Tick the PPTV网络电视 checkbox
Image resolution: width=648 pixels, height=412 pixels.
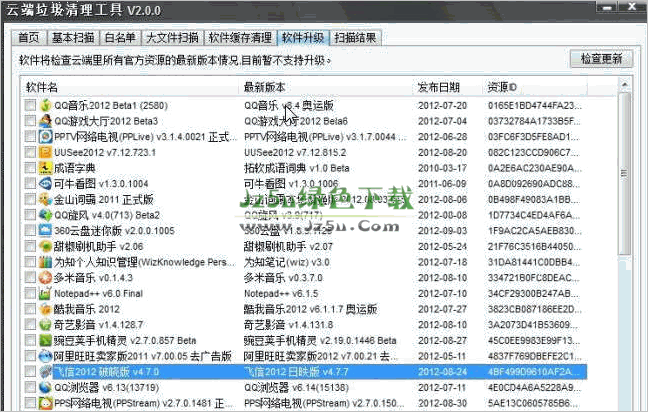(30, 137)
